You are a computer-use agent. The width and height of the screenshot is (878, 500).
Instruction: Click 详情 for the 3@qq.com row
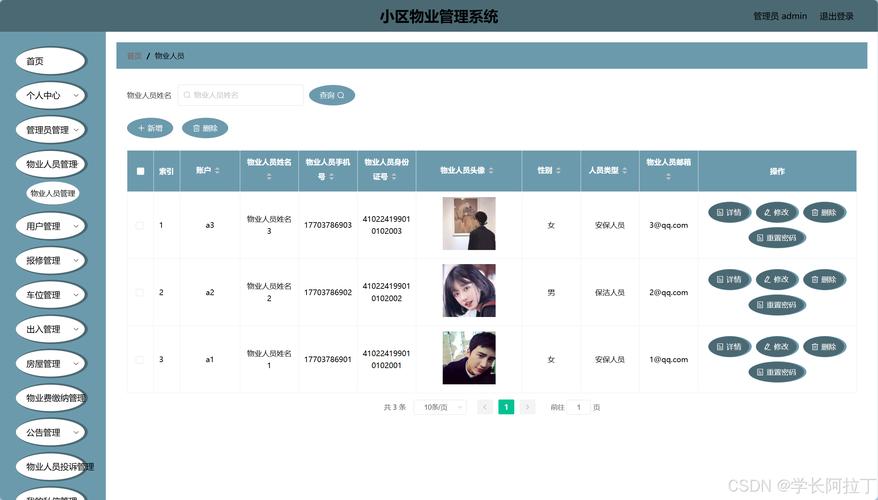pos(729,213)
